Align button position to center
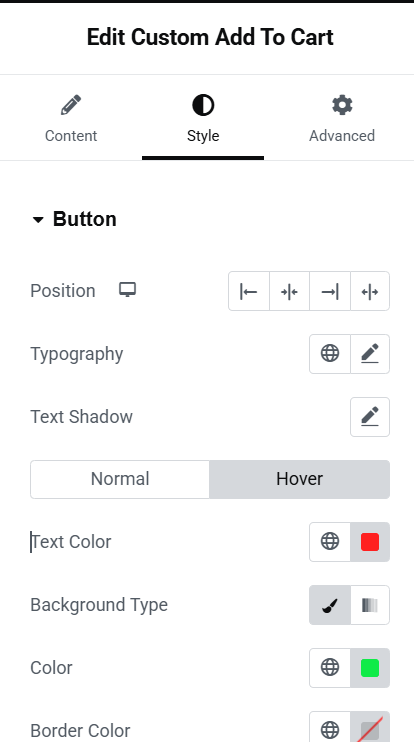This screenshot has width=414, height=742. coord(290,291)
